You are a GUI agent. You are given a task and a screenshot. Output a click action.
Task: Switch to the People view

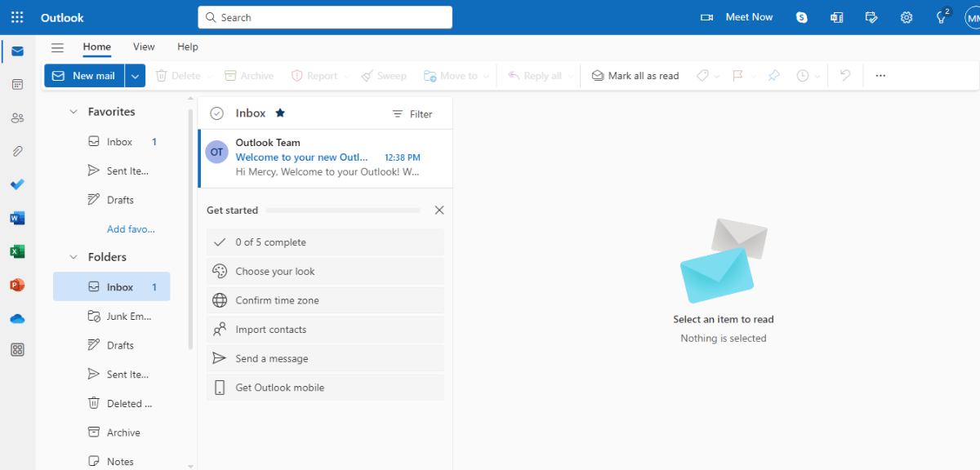(x=17, y=117)
